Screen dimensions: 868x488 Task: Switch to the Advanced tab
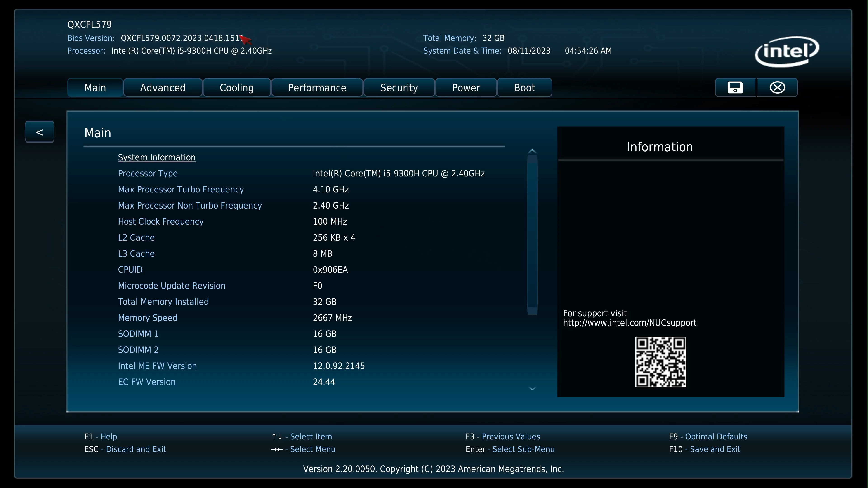click(163, 88)
